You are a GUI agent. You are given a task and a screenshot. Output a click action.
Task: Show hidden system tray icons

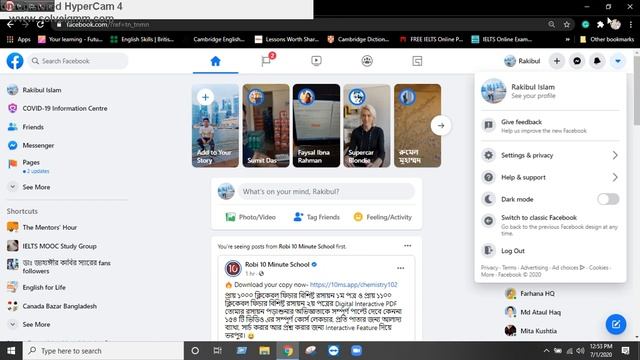click(x=546, y=351)
